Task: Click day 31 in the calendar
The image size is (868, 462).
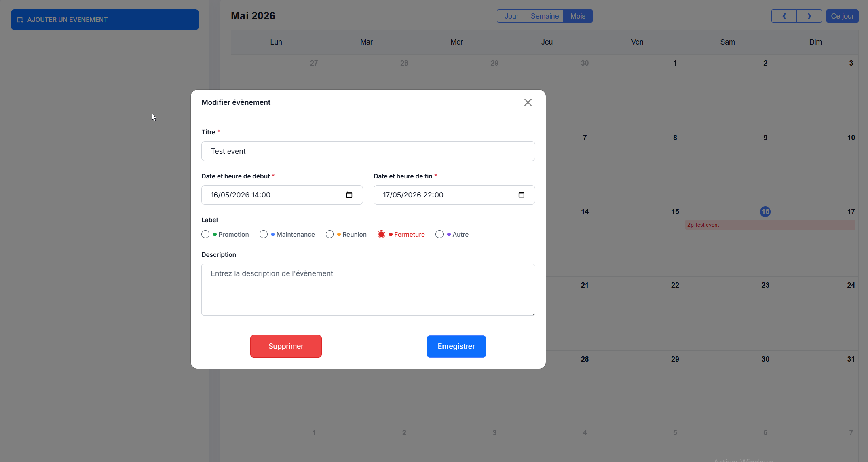Action: (x=851, y=359)
